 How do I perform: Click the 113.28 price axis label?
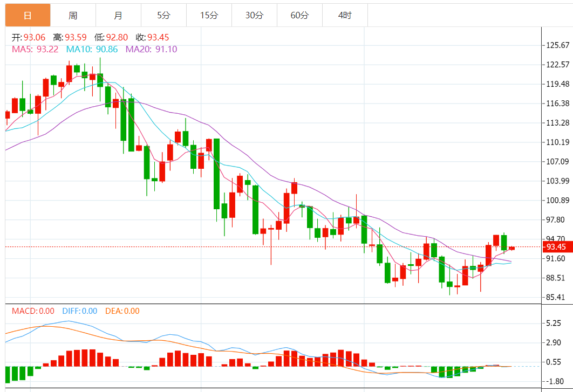[558, 123]
